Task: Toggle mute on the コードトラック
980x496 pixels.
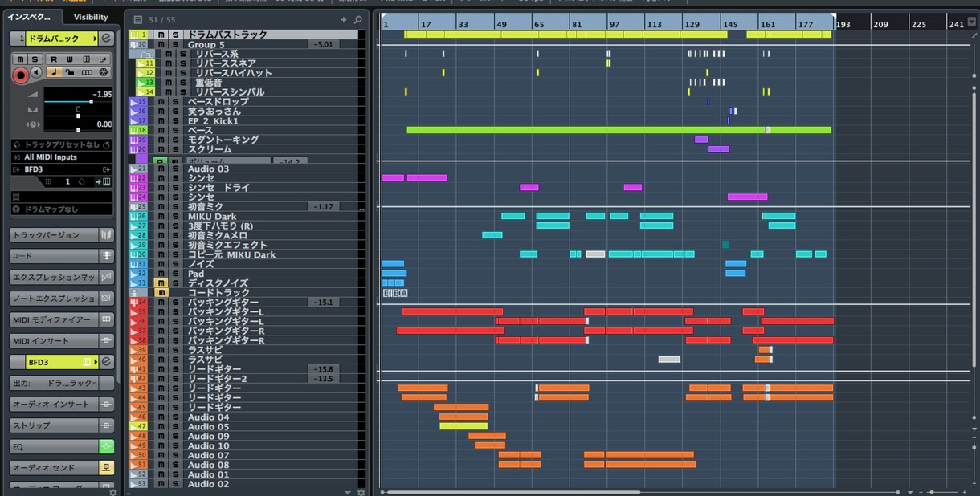Action: 161,292
